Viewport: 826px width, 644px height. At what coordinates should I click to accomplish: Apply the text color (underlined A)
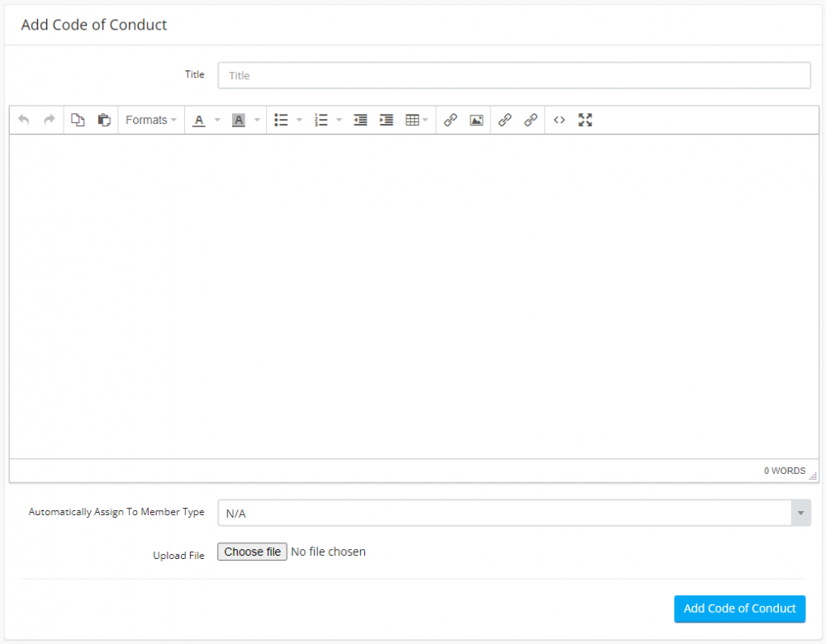198,120
